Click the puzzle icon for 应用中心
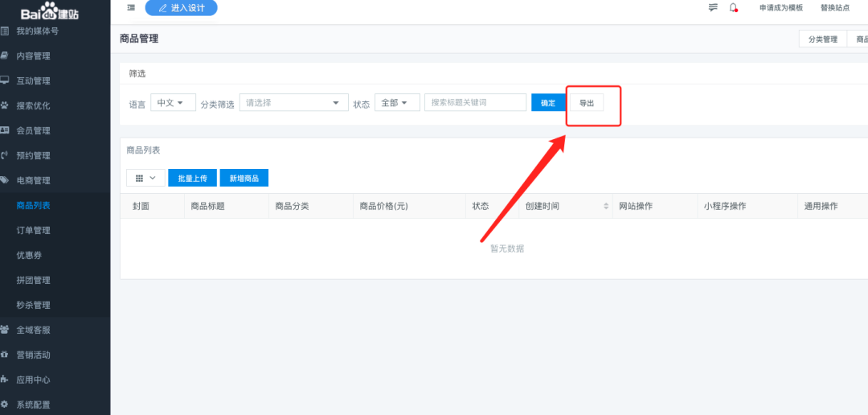Viewport: 868px width, 415px height. tap(5, 380)
